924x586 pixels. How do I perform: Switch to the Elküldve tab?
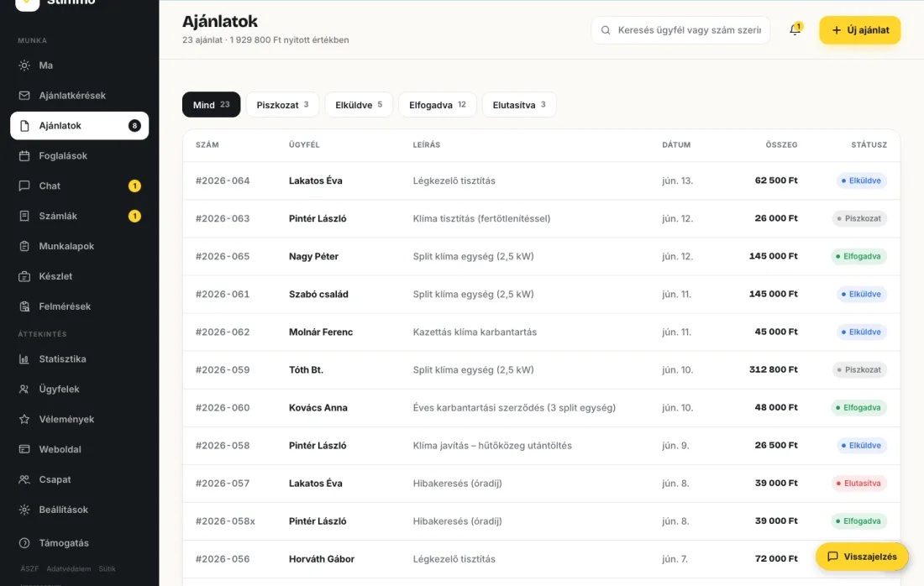pos(359,105)
